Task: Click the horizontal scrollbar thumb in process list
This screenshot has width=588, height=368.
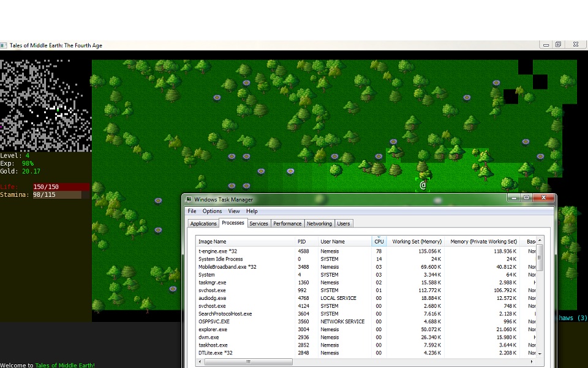Action: [248, 362]
